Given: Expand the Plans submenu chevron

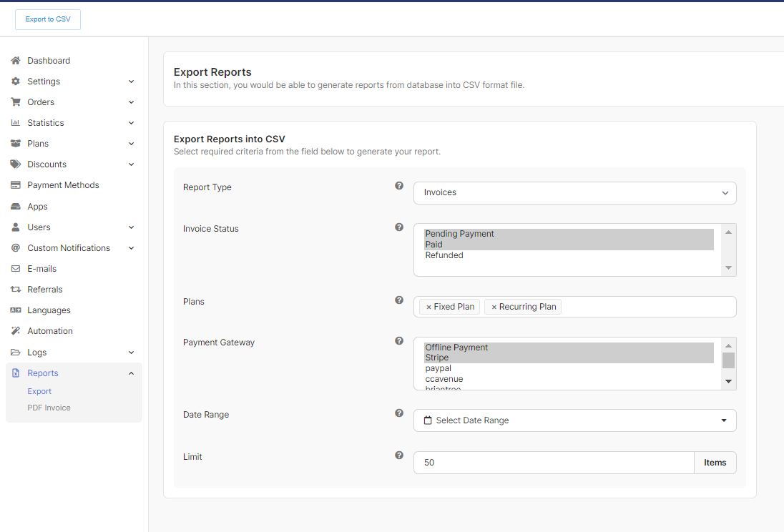Looking at the screenshot, I should [131, 144].
